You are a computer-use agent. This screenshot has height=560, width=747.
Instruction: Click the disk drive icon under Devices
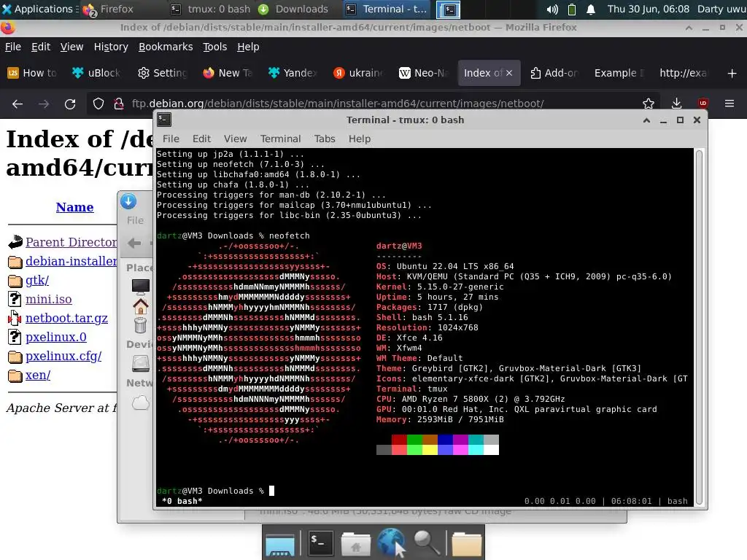(x=141, y=363)
